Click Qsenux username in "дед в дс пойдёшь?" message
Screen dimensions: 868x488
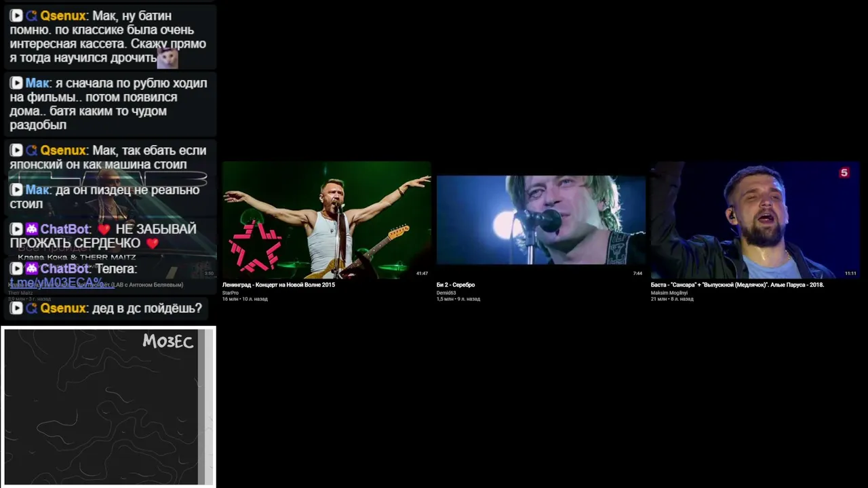point(63,308)
